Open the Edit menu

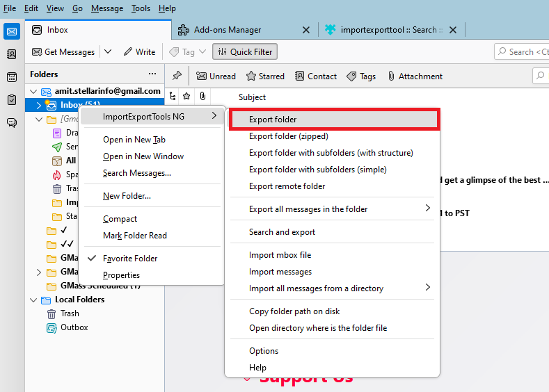[31, 8]
